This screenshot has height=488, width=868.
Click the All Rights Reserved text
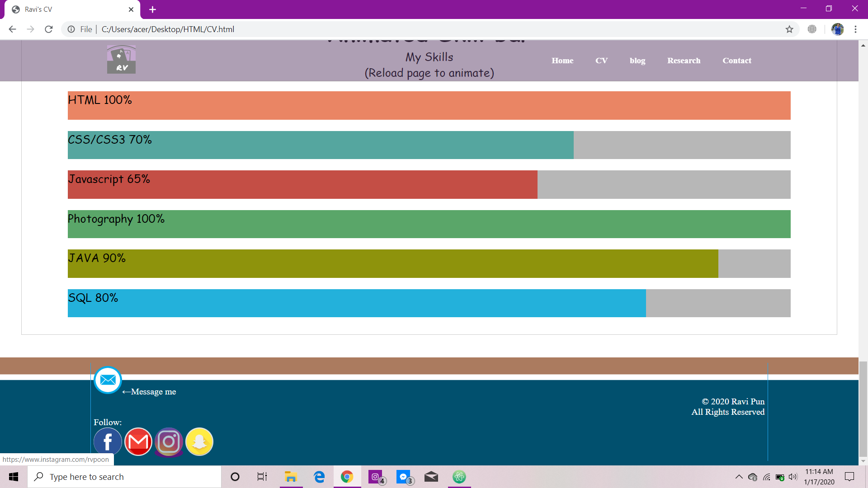pos(728,412)
